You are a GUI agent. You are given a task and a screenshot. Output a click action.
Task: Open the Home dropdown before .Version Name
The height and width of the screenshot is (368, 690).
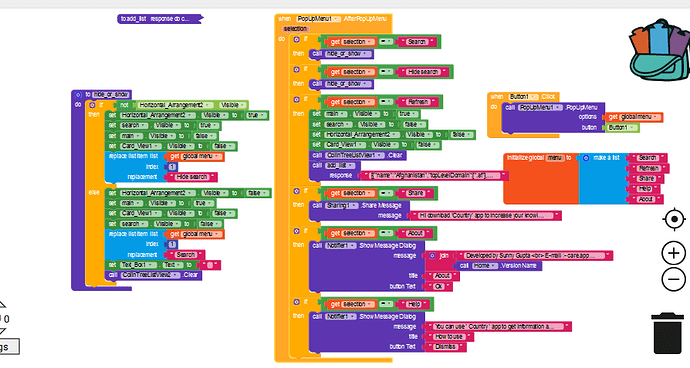[485, 266]
